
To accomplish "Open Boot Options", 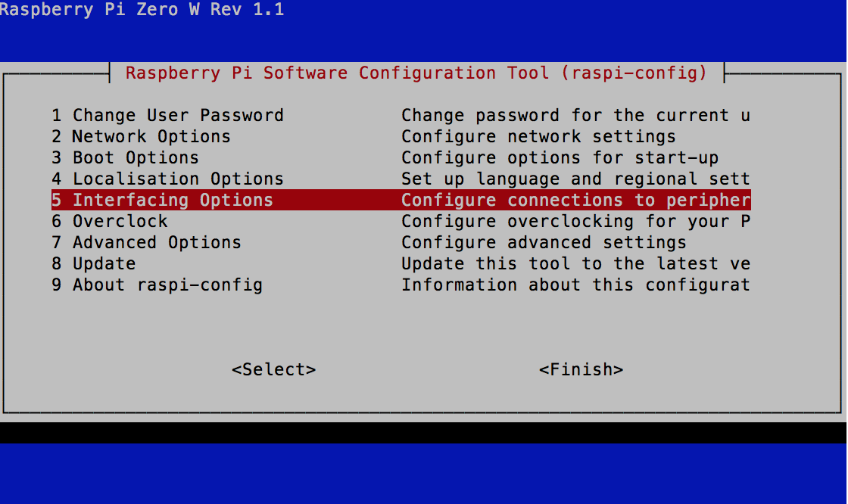I will click(134, 157).
